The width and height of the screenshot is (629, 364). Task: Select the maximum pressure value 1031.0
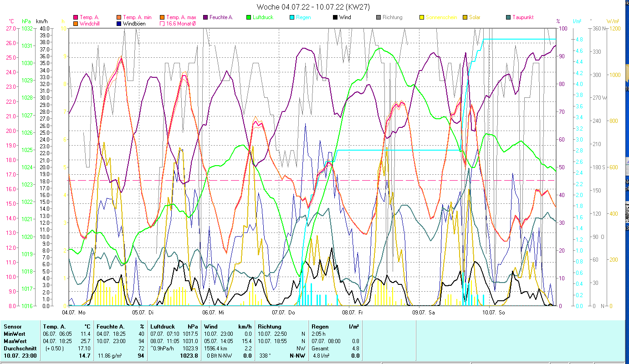pos(190,341)
